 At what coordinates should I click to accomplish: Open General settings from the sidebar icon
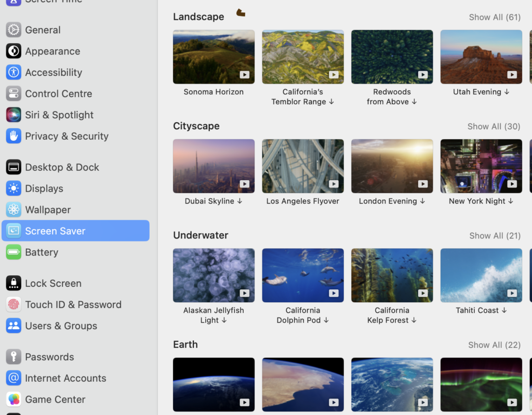point(13,30)
